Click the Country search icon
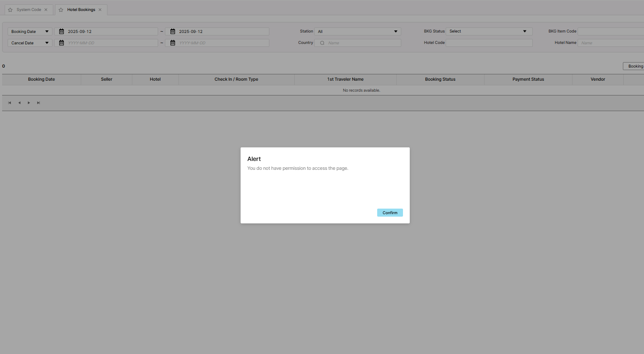This screenshot has height=354, width=644. point(322,43)
